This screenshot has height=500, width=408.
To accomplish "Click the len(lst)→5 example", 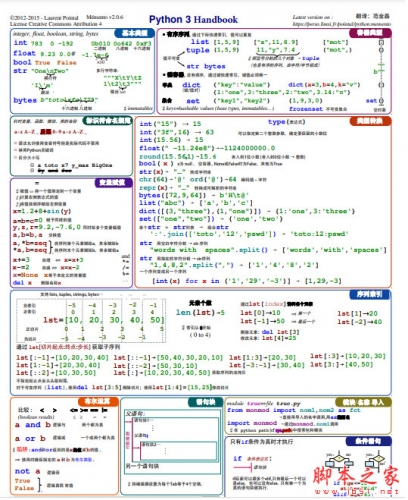I will point(200,313).
